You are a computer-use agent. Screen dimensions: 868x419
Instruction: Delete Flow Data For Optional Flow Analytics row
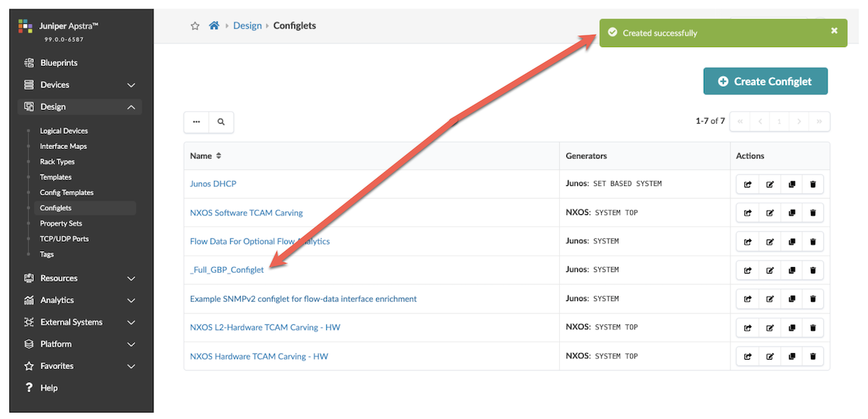[813, 242]
